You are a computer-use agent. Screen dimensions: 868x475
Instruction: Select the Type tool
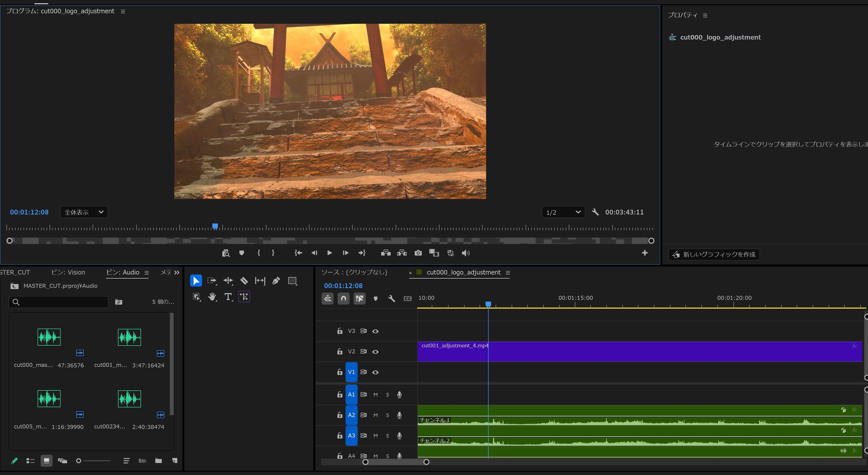pos(228,297)
